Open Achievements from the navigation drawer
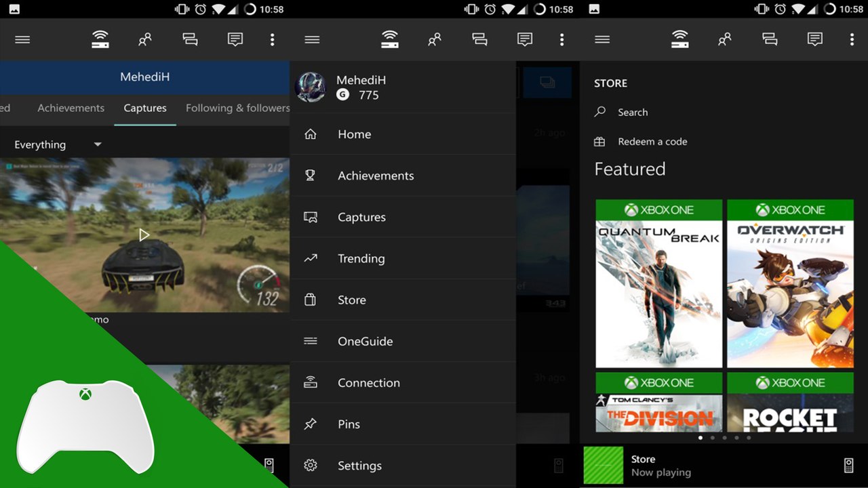This screenshot has height=488, width=868. (403, 176)
